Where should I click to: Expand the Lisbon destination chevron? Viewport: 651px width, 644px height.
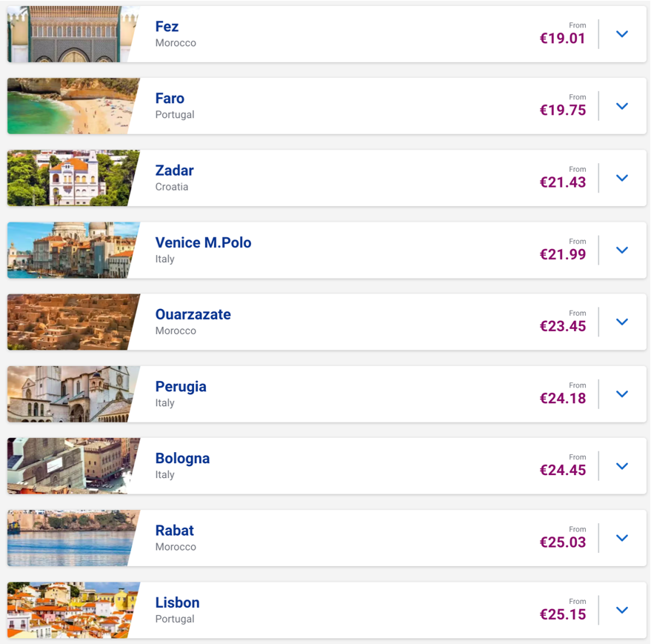pos(622,610)
